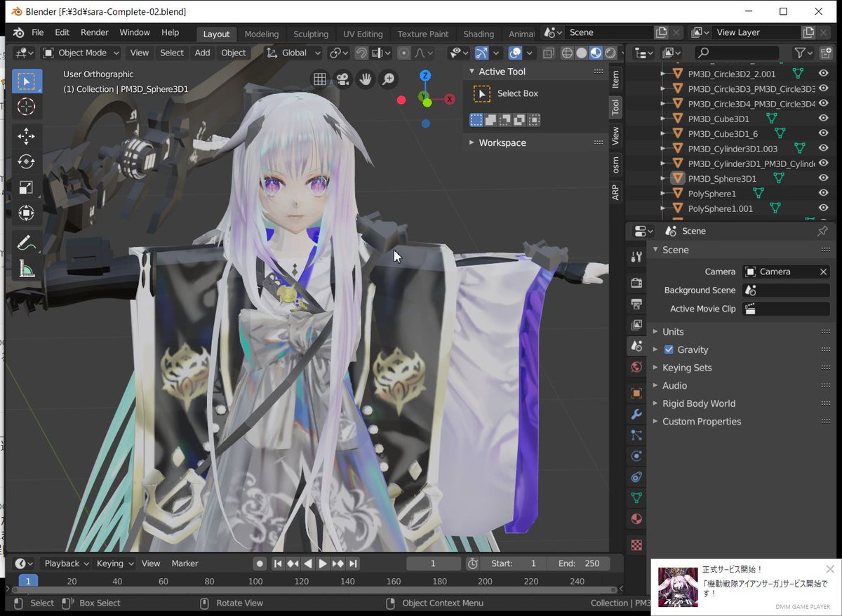
Task: Expand the Rigid Body World panel
Action: pos(699,403)
